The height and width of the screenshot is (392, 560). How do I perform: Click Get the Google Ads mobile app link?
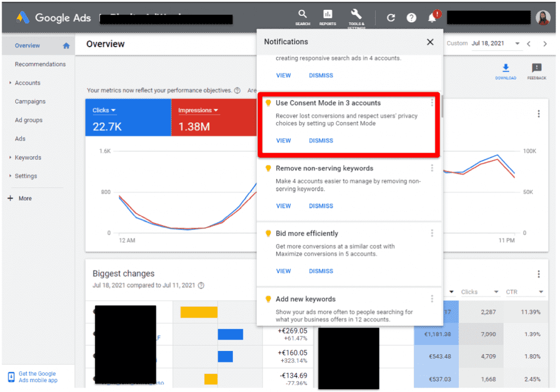(x=38, y=377)
